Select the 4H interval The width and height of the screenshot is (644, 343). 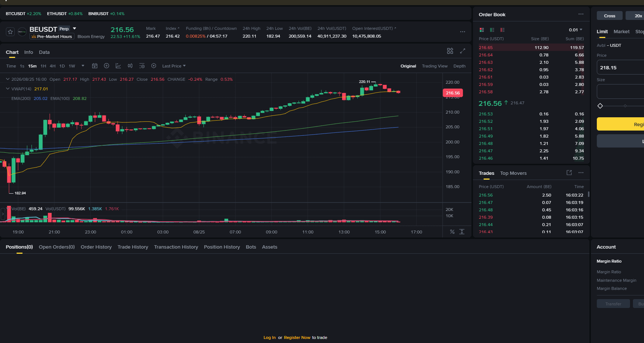point(53,66)
